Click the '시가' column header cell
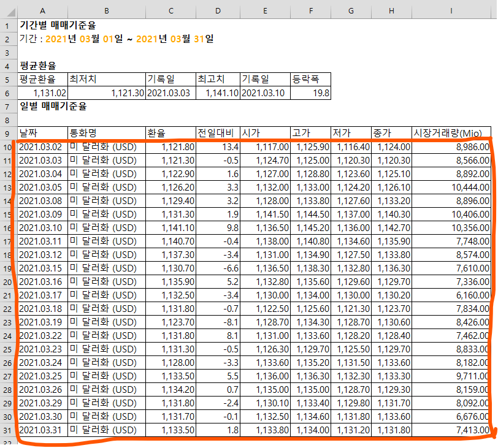 265,133
